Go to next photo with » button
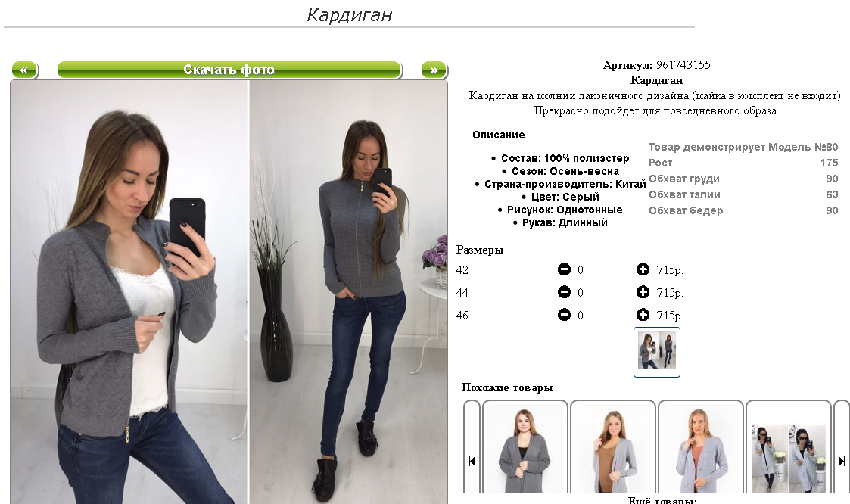 click(x=434, y=70)
